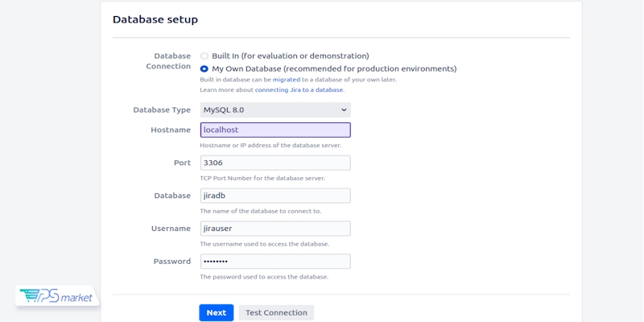Click the Username field label
This screenshot has height=322, width=644.
coord(171,229)
